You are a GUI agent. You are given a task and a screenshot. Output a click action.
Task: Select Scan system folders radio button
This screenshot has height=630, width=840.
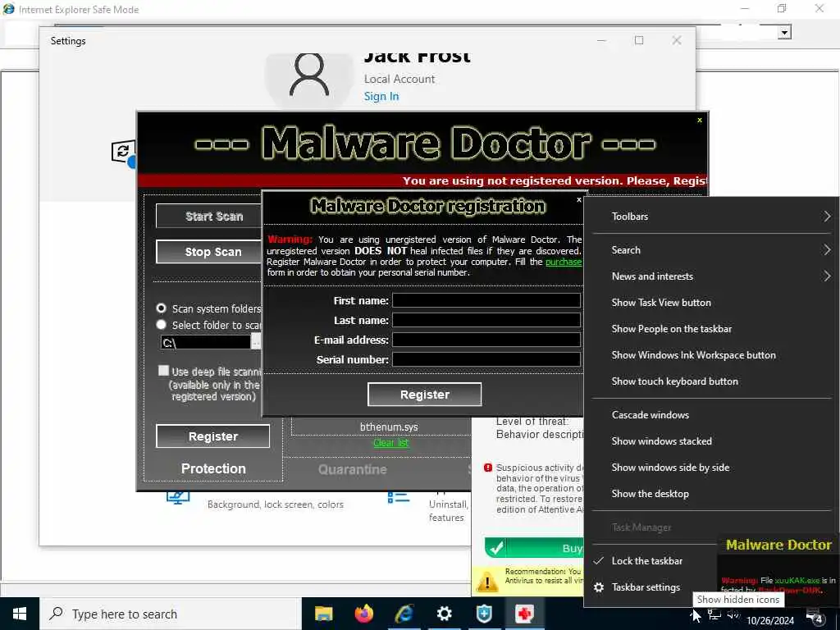pyautogui.click(x=162, y=308)
